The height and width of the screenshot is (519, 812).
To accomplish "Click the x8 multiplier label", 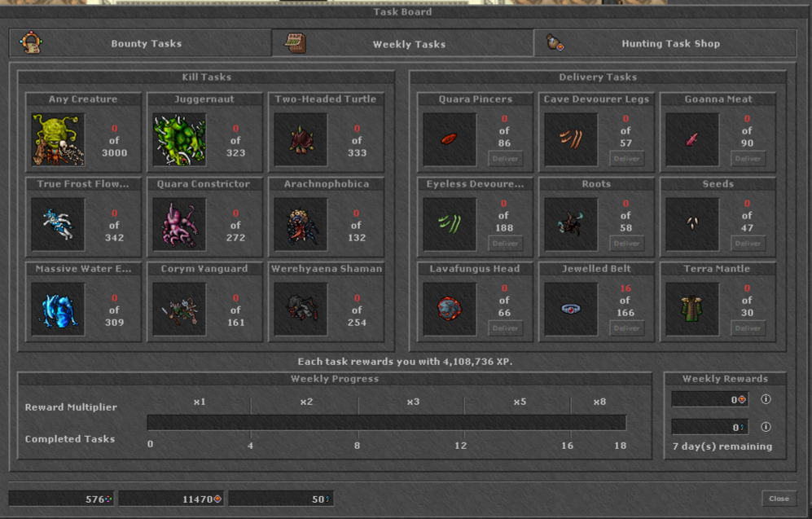I will [x=599, y=402].
